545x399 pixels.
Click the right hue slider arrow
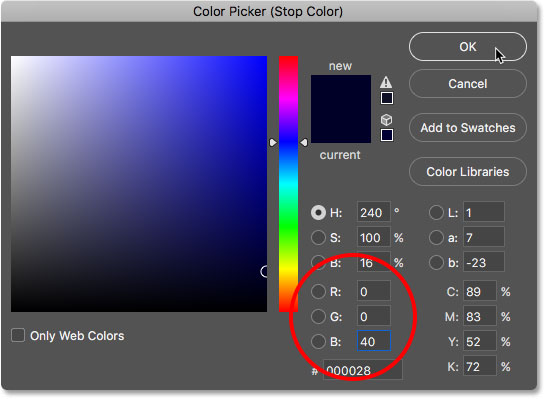pos(304,142)
